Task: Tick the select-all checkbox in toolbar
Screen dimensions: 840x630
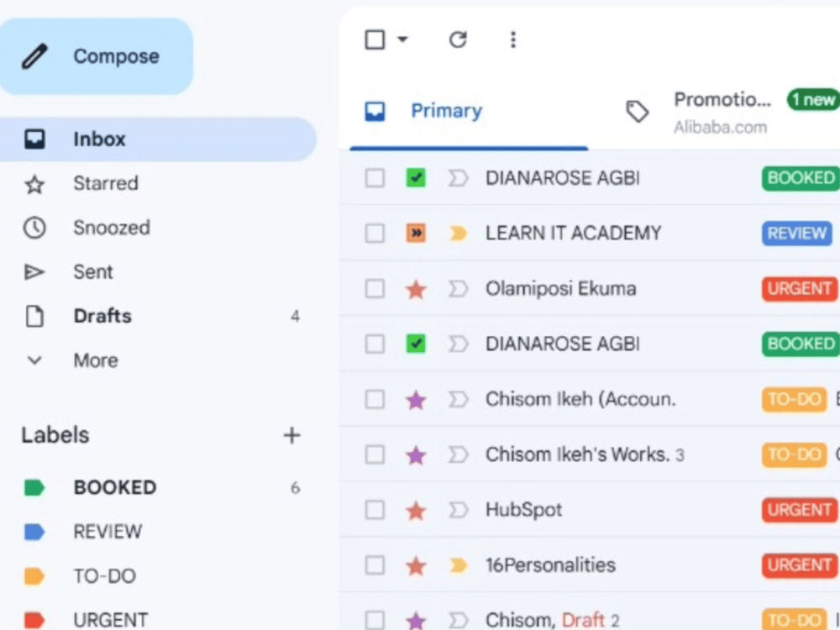Action: [x=375, y=39]
